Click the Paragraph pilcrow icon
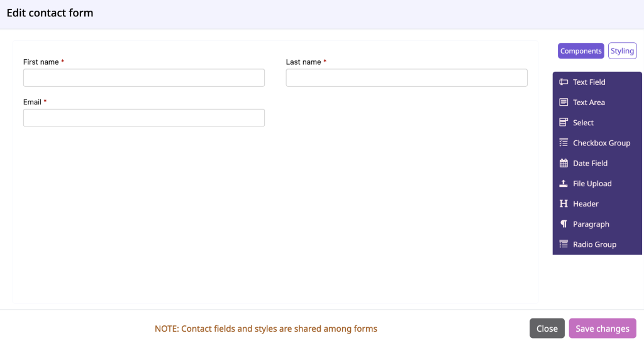The width and height of the screenshot is (644, 343). (563, 224)
